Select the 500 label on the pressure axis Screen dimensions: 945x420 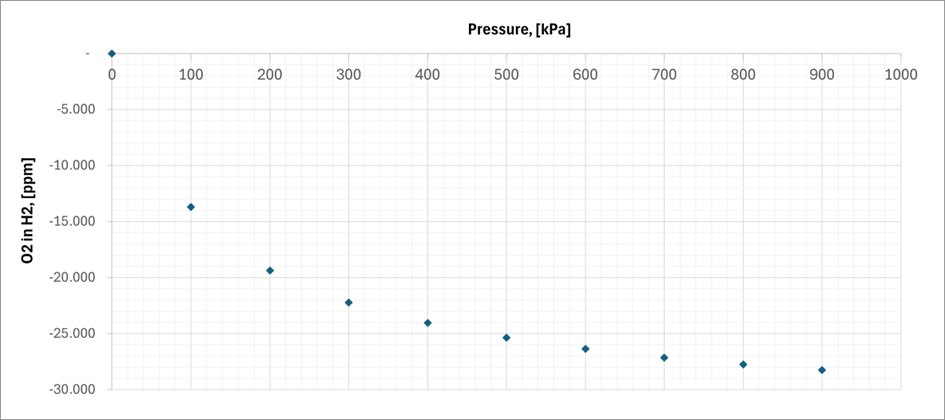(x=506, y=74)
